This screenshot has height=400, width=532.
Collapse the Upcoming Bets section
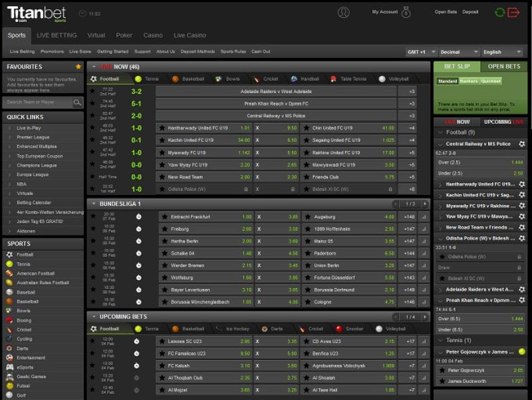click(x=93, y=317)
